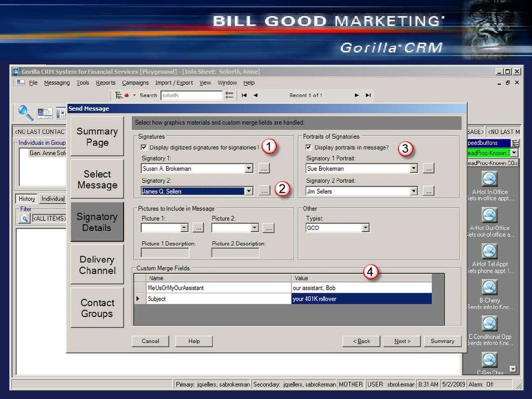Open Signatory 2 Portrait dropdown
This screenshot has width=532, height=399.
[413, 191]
